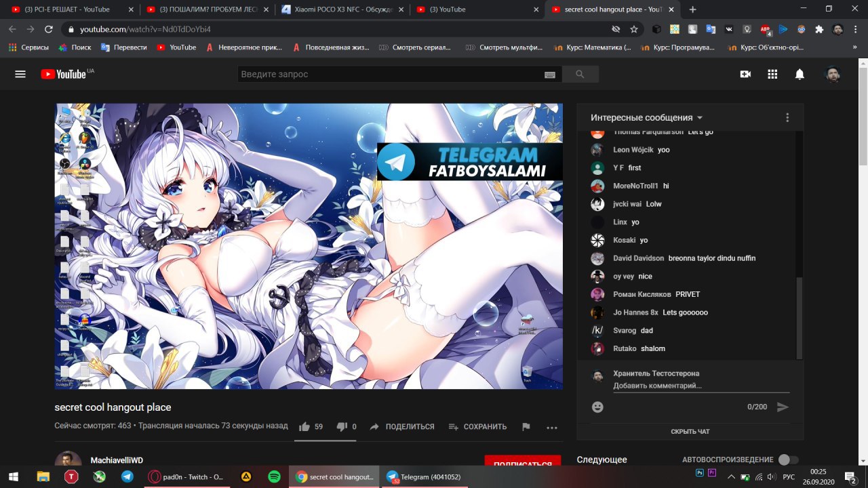Click the black cube extension icon

click(656, 29)
